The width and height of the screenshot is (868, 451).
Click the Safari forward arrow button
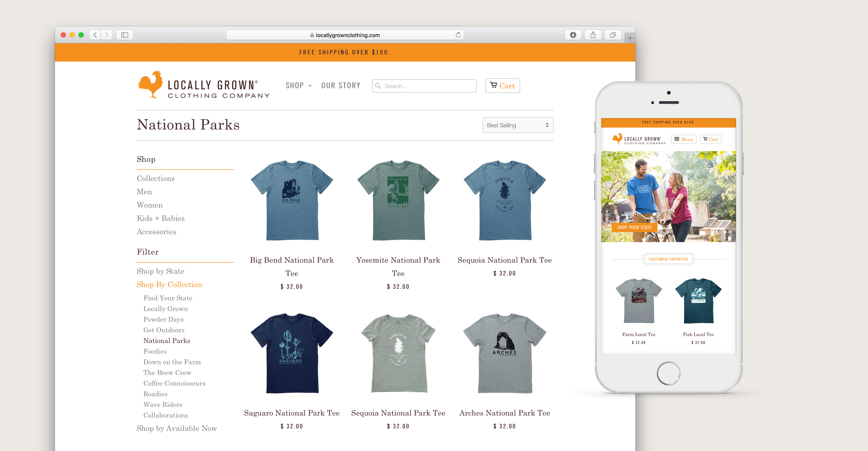pos(107,35)
